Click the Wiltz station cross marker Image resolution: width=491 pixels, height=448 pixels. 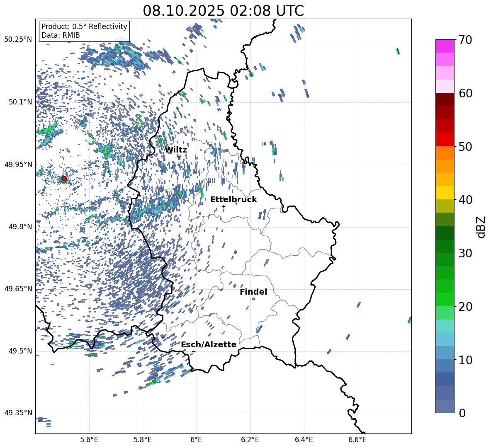pos(178,156)
